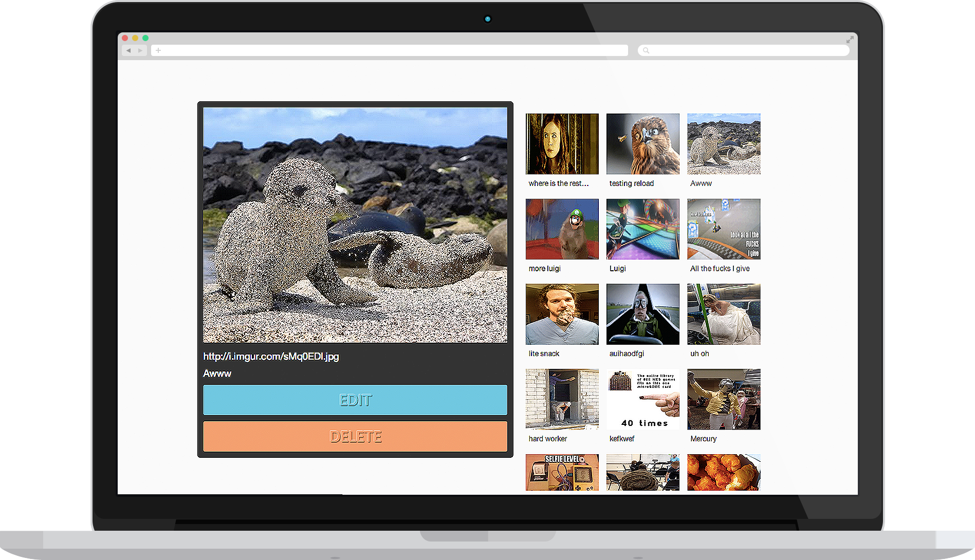975x560 pixels.
Task: Select the 'SELFIE LEVEL' thumbnail
Action: coord(562,472)
